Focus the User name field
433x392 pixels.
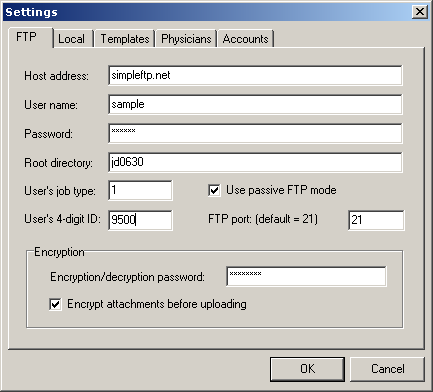255,104
